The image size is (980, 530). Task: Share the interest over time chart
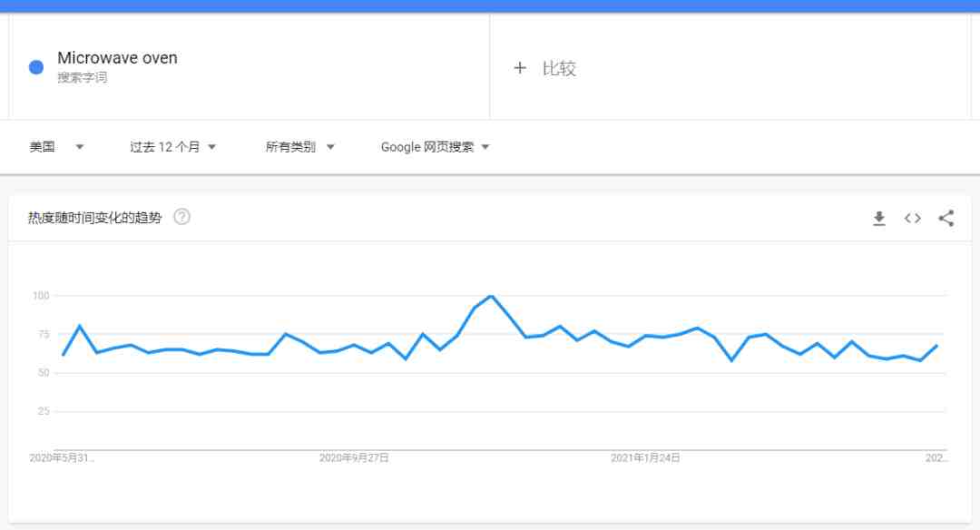(946, 218)
